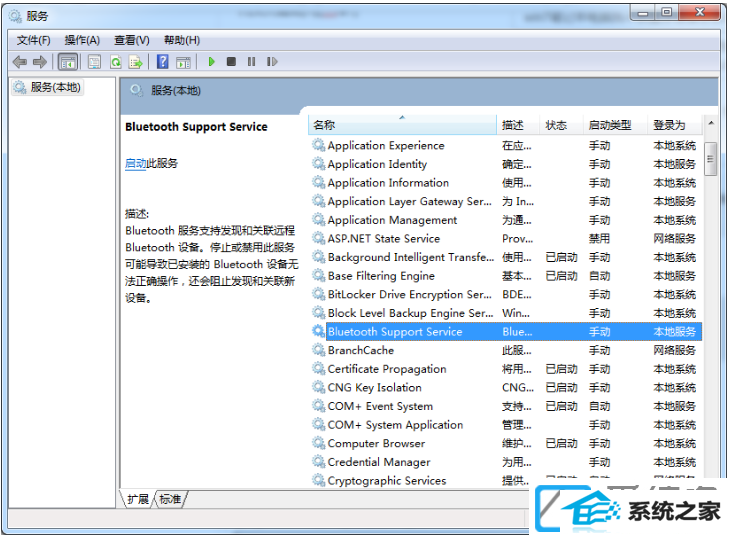Click 已启动 status of Computer Browser
The width and height of the screenshot is (729, 538).
(x=561, y=443)
